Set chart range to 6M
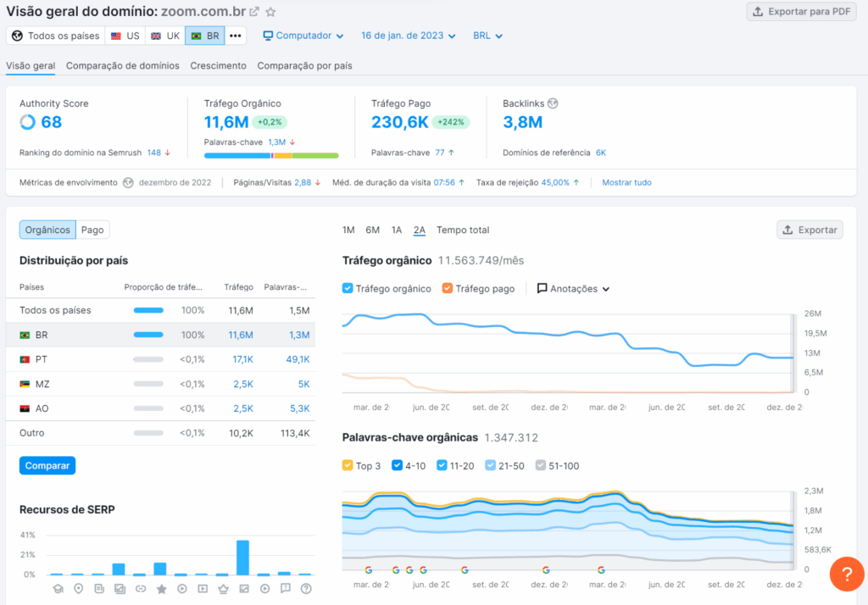Screen dimensions: 868x605 coord(373,230)
